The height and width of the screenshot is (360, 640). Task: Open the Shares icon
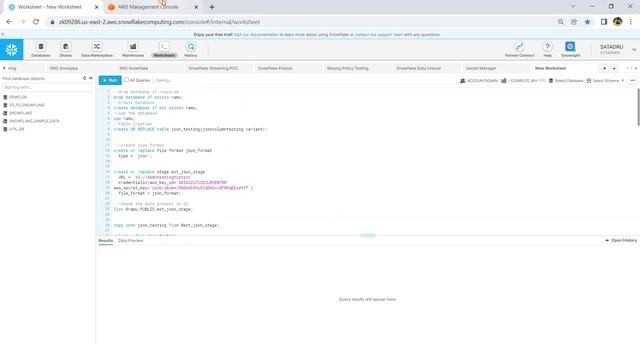65,49
